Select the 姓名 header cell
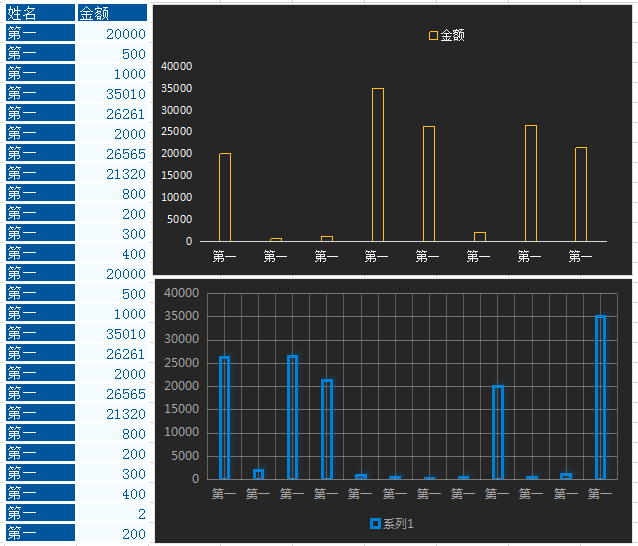 click(40, 13)
